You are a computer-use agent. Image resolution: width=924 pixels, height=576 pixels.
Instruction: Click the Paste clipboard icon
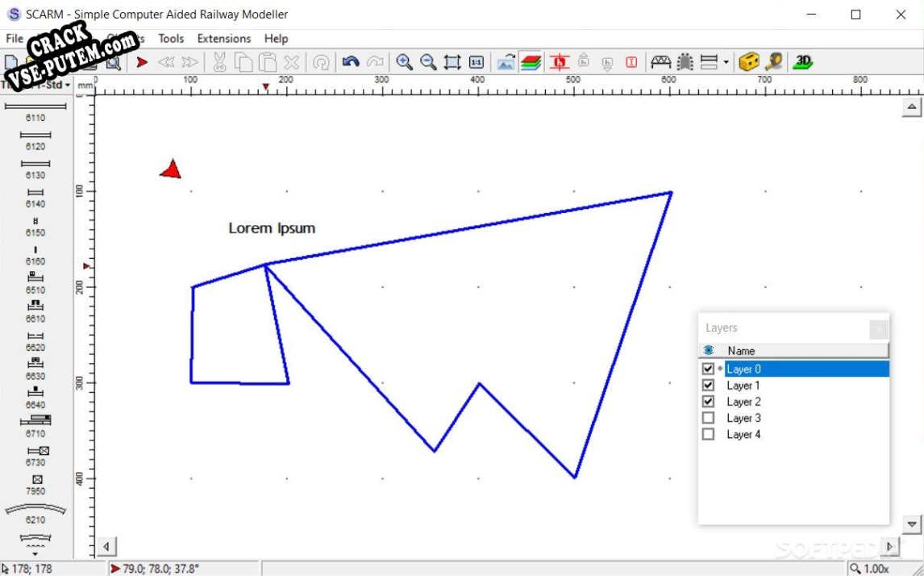click(x=268, y=62)
